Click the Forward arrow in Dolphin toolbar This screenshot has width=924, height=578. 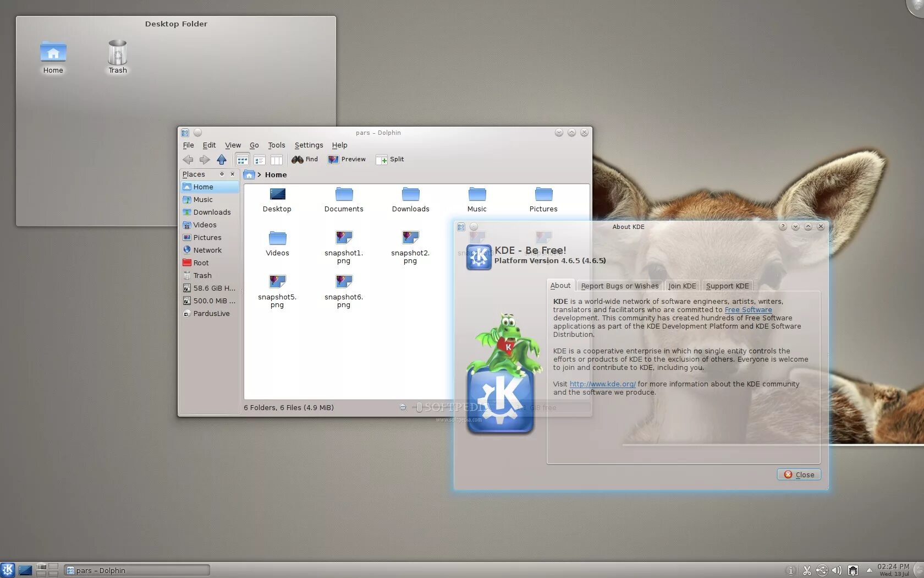205,160
